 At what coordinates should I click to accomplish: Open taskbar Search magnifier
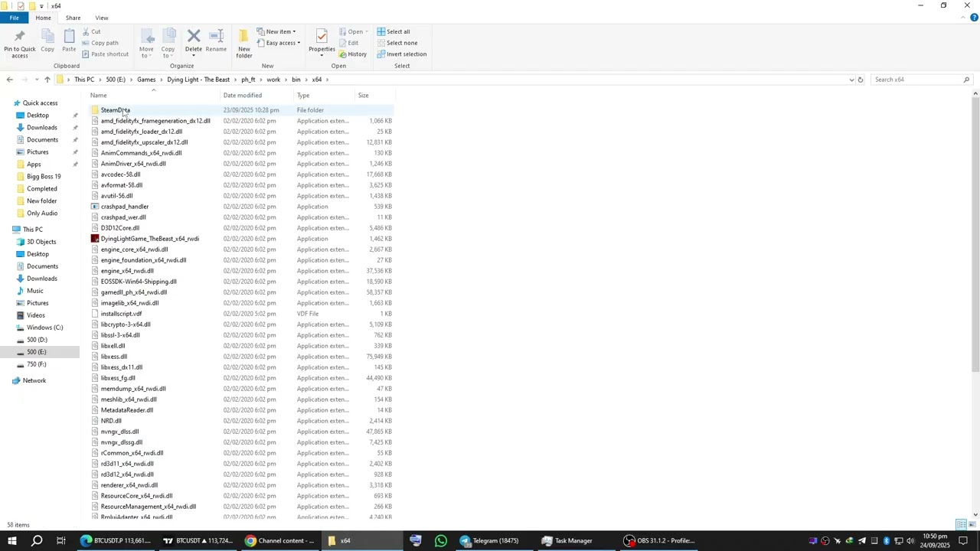pyautogui.click(x=37, y=540)
